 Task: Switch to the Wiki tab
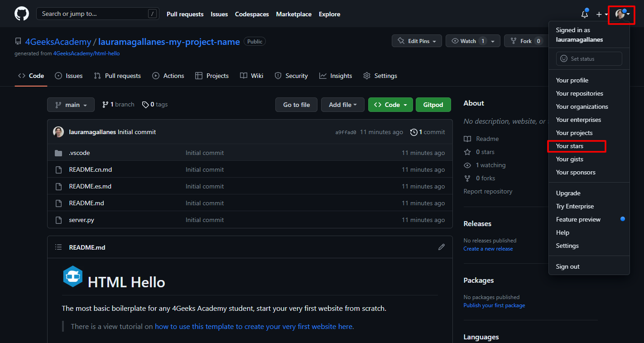coord(251,76)
